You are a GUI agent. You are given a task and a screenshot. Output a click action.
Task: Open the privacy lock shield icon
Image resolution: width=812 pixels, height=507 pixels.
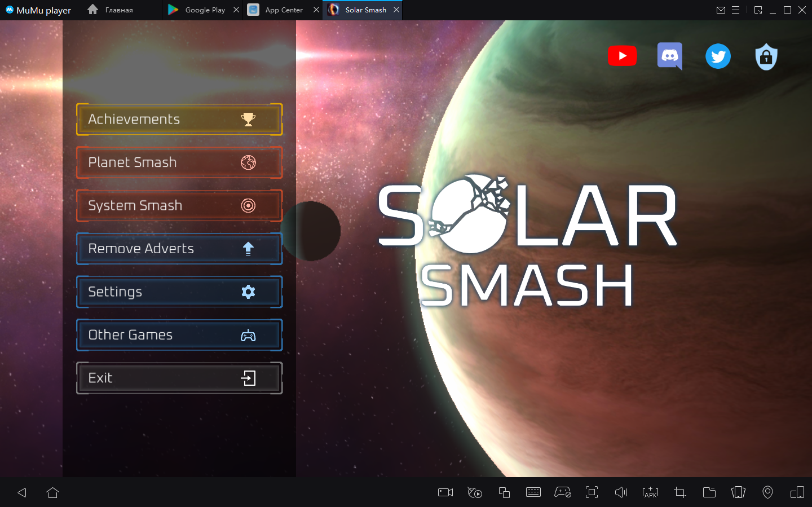tap(766, 57)
